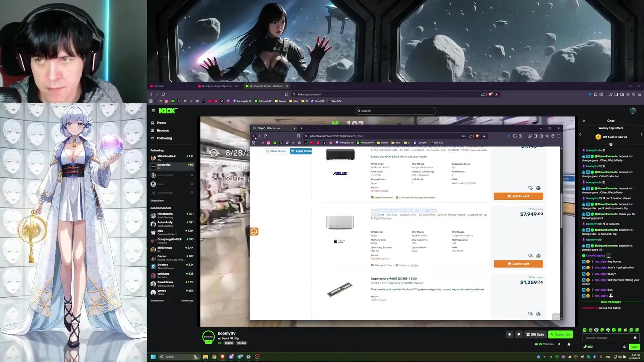Image resolution: width=644 pixels, height=362 pixels.
Task: Show more followed channels
Action: pyautogui.click(x=157, y=201)
